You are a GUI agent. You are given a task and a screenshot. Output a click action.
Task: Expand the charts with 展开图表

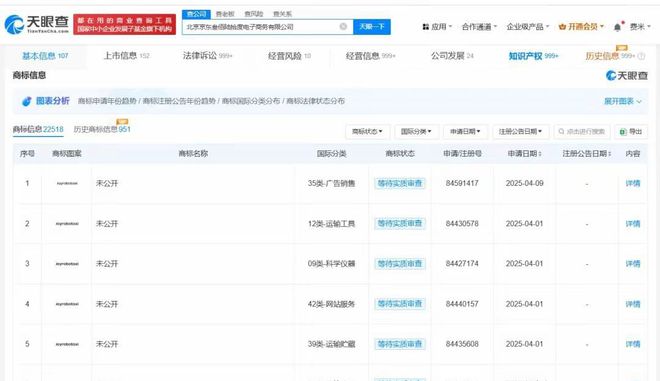pyautogui.click(x=623, y=101)
